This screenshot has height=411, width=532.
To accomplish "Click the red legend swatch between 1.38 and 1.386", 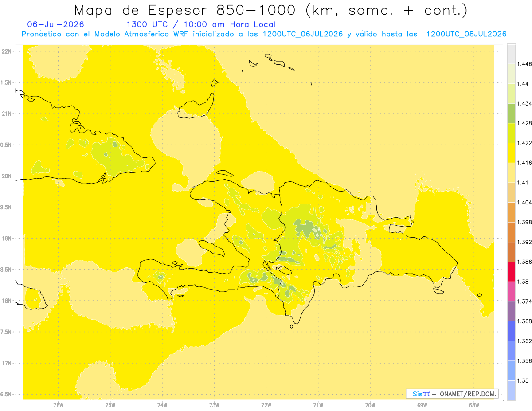I will pyautogui.click(x=511, y=272).
